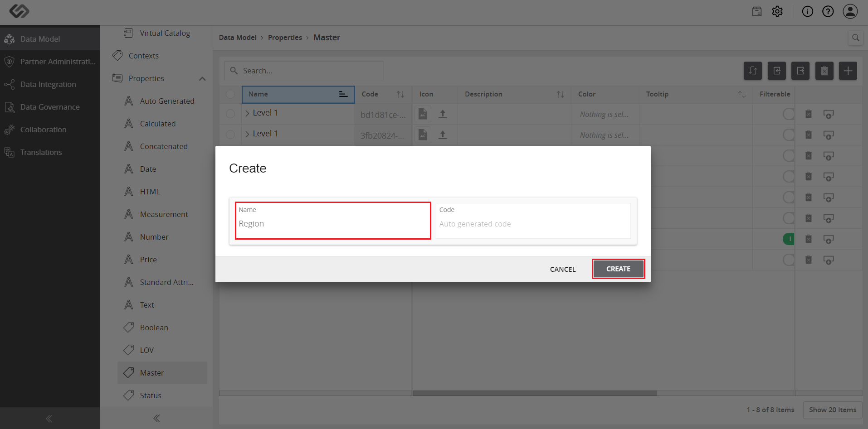Click the CREATE button in dialog
Viewport: 868px width, 429px height.
click(x=618, y=269)
